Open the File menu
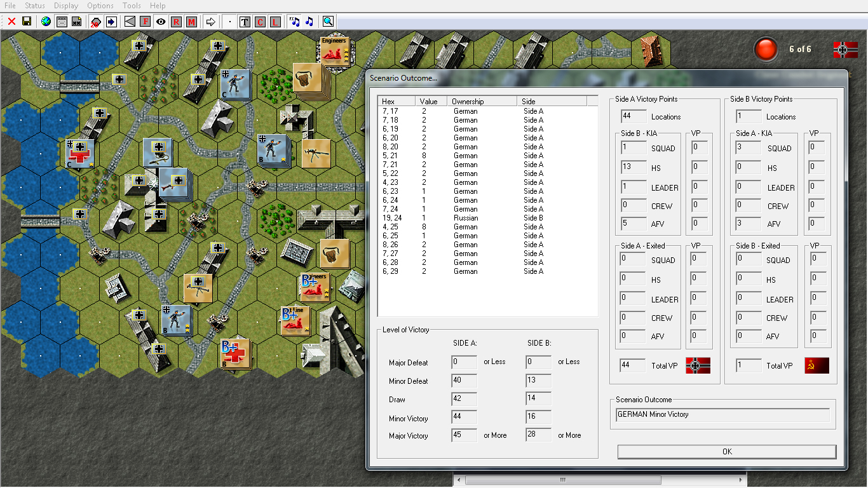 (x=10, y=6)
